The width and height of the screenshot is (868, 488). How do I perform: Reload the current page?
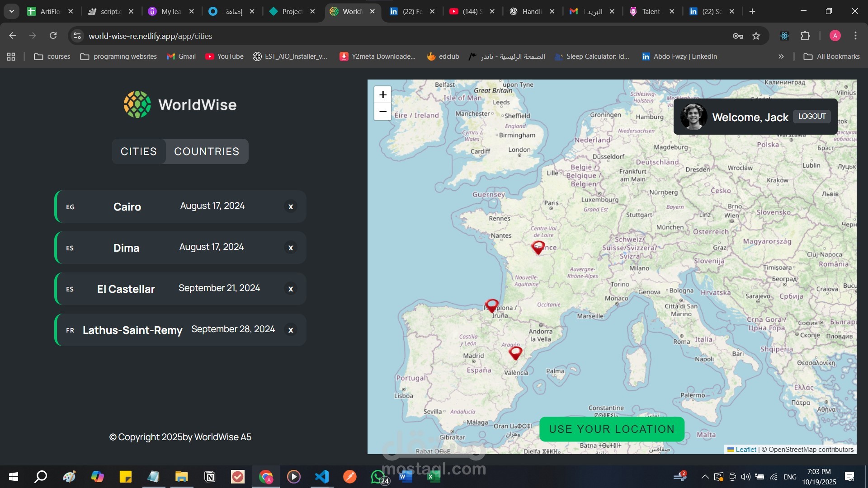[x=53, y=36]
